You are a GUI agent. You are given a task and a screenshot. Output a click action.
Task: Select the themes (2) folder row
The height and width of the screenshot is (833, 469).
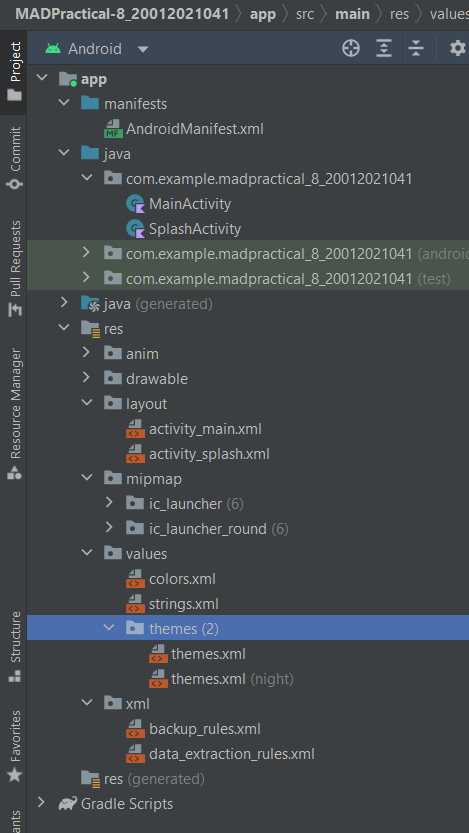click(x=248, y=628)
